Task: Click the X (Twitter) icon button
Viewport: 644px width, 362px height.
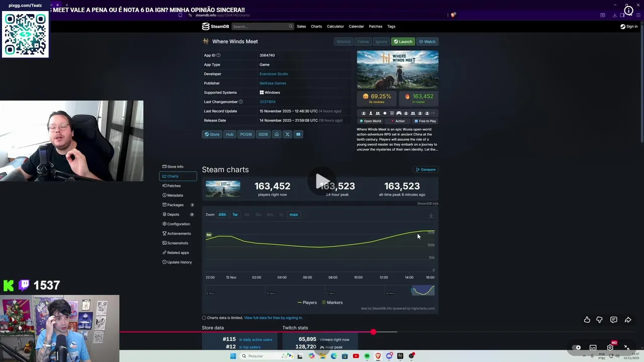Action: coord(287,134)
